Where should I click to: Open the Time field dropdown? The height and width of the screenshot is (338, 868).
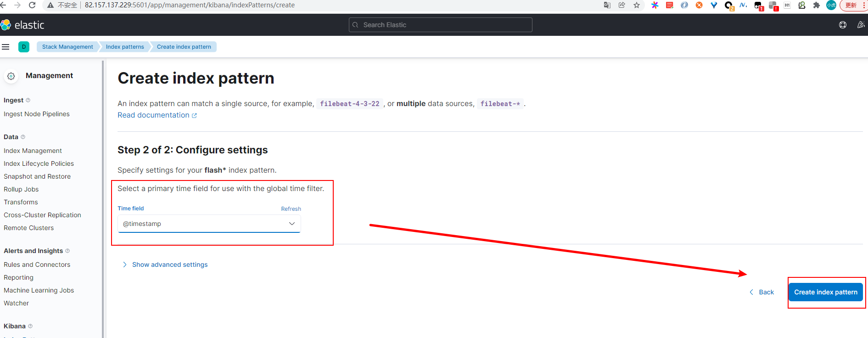coord(209,224)
